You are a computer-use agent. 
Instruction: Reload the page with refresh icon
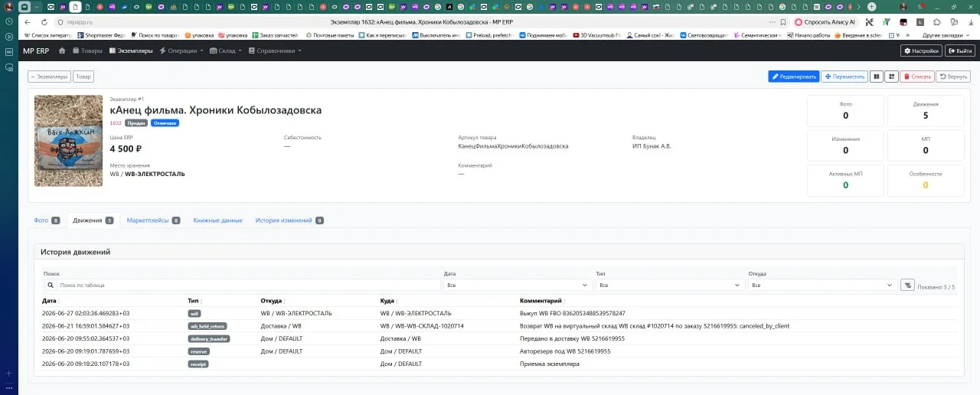(44, 22)
